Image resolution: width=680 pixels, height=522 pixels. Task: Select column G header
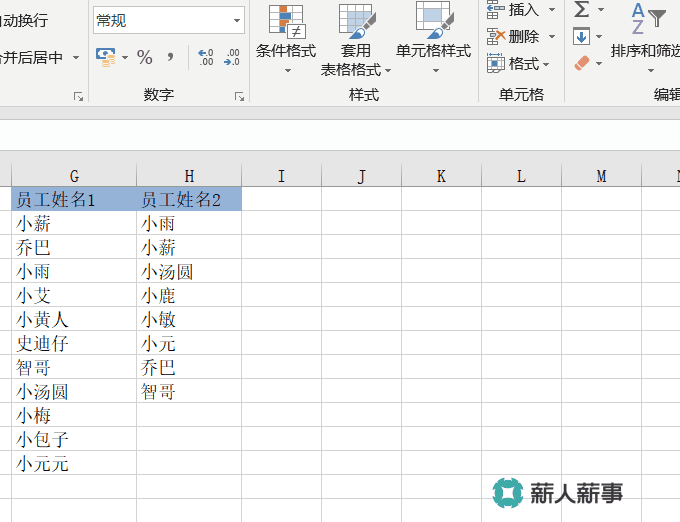click(74, 176)
